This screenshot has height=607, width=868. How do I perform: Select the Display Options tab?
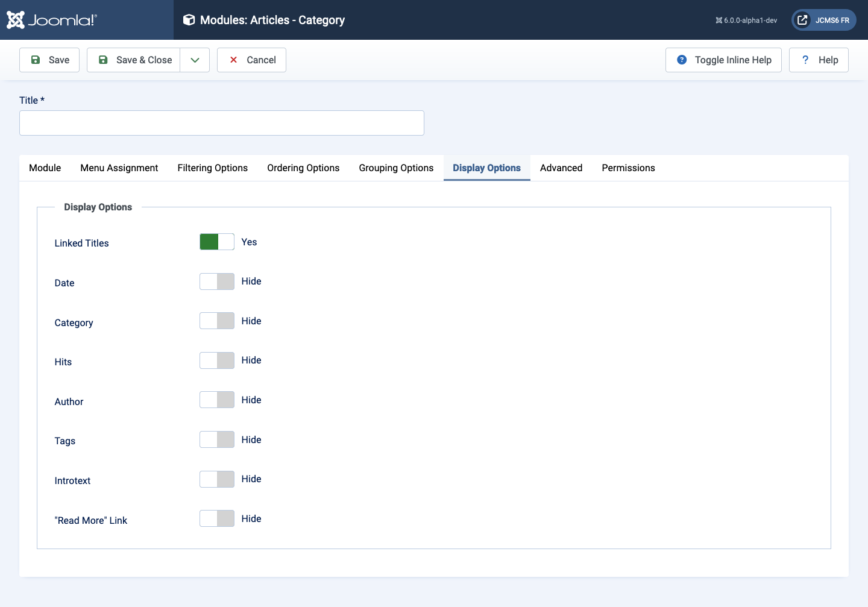pyautogui.click(x=487, y=168)
